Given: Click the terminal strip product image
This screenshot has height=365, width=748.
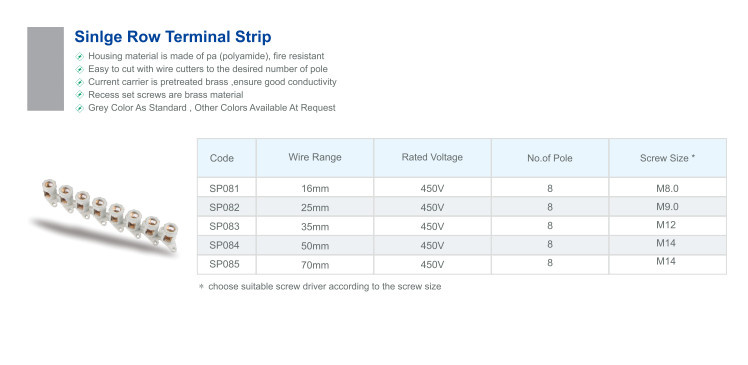Looking at the screenshot, I should click(x=104, y=217).
